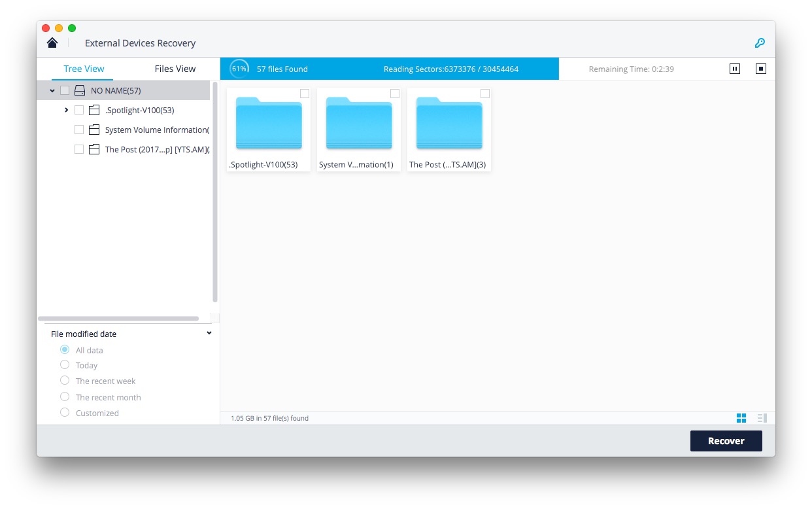This screenshot has height=509, width=812.
Task: Open the license key icon
Action: 760,43
